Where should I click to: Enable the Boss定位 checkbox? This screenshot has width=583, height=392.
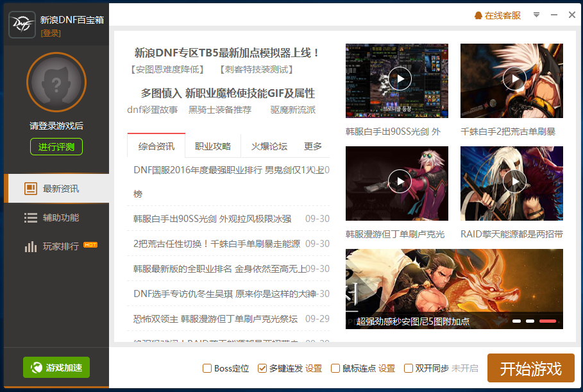tap(207, 368)
